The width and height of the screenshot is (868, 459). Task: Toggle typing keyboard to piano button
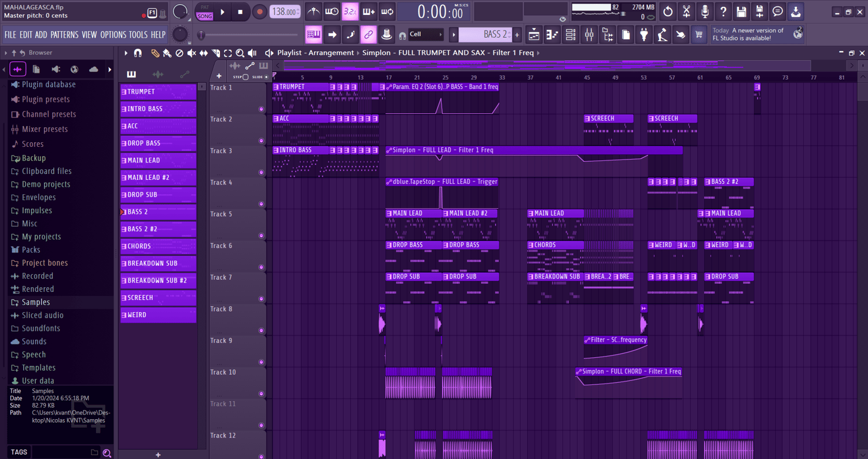coord(314,35)
